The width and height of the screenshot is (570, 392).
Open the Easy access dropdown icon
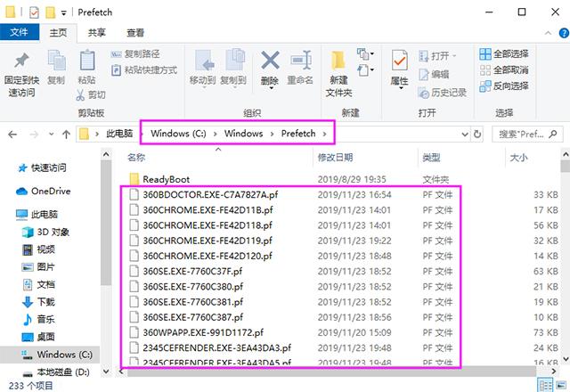click(x=365, y=69)
